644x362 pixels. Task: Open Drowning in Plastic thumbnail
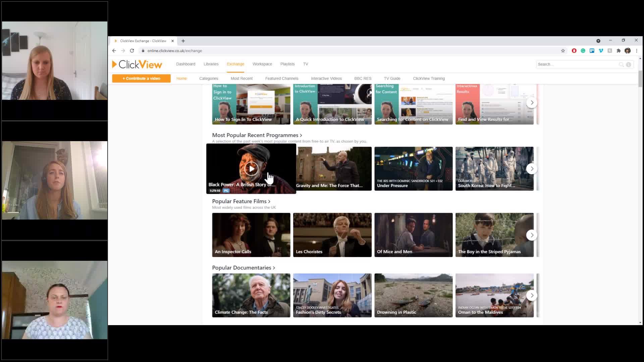click(413, 295)
